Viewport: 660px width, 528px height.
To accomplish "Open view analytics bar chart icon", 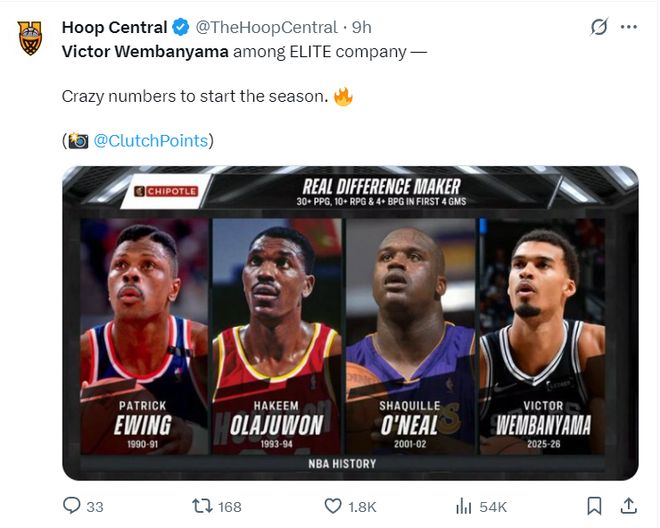I will pyautogui.click(x=464, y=506).
